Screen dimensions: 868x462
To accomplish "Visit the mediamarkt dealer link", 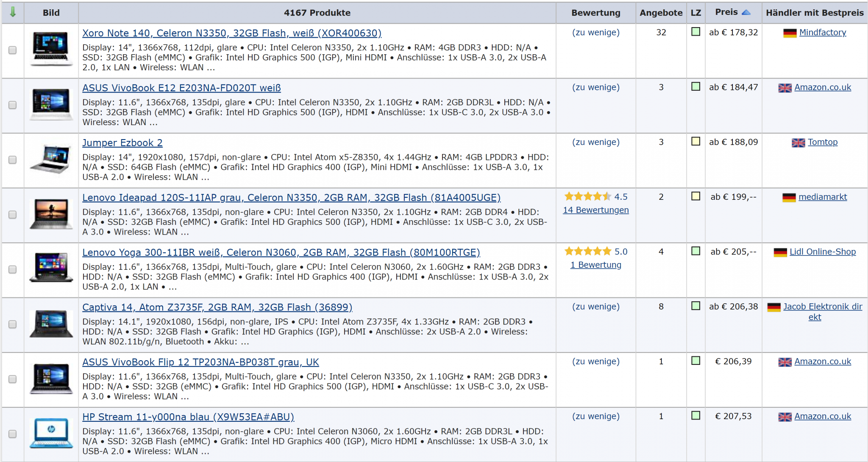I will (x=822, y=197).
